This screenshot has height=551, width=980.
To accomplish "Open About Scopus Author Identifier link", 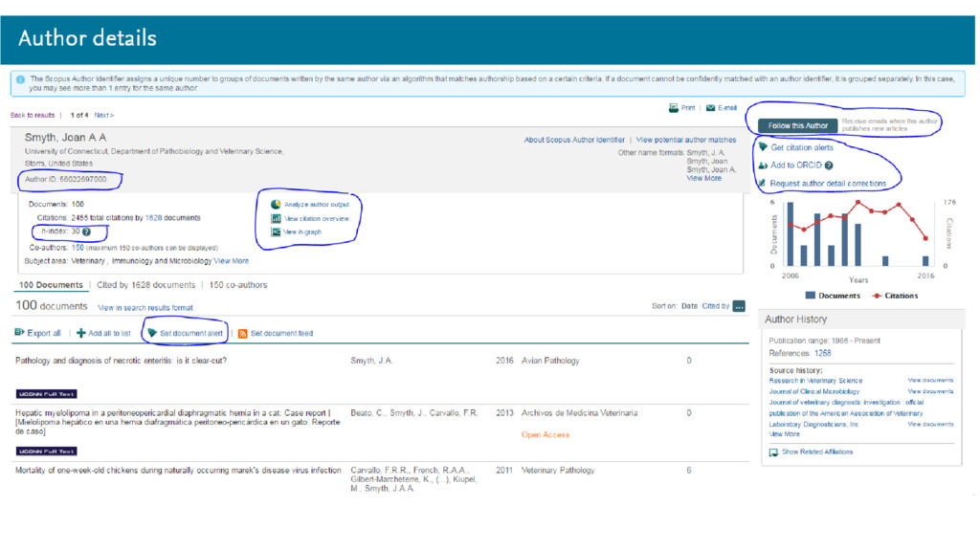I will [x=574, y=140].
